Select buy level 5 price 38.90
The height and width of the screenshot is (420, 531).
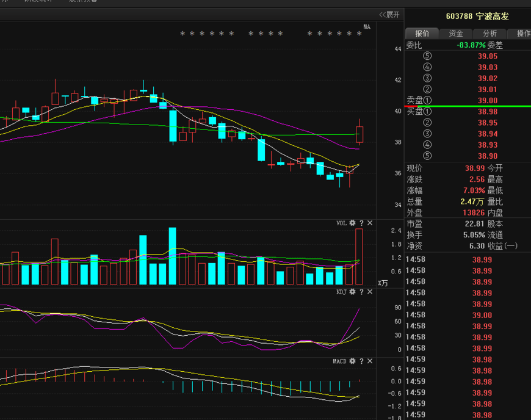[x=487, y=156]
